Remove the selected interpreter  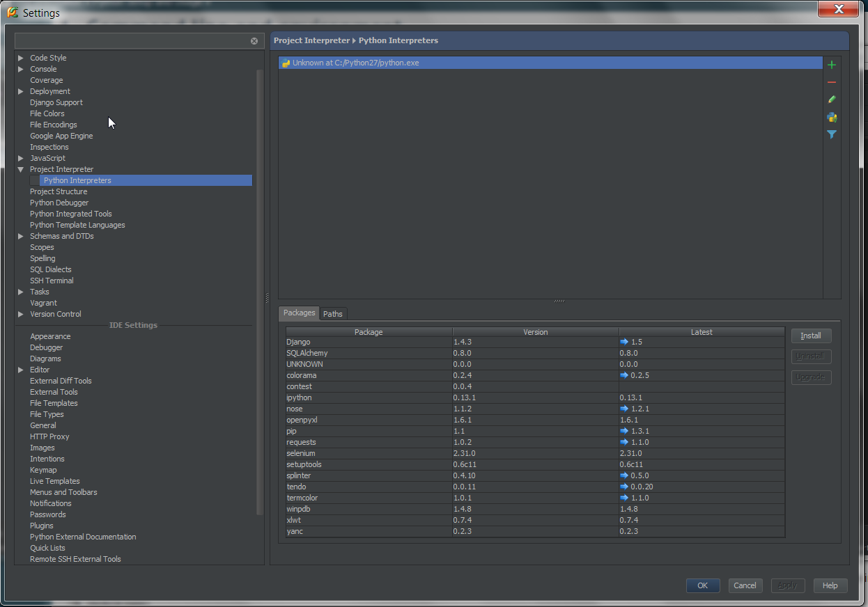(x=831, y=81)
